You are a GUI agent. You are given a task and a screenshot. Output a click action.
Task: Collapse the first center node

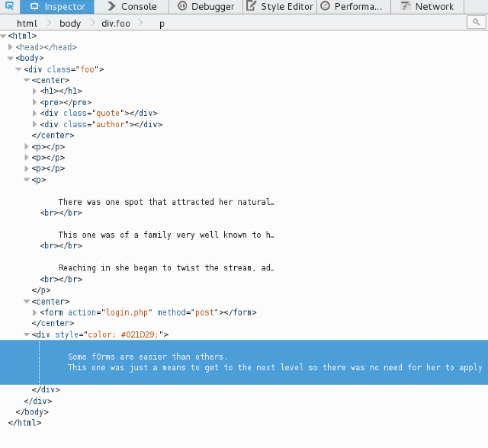(x=27, y=80)
